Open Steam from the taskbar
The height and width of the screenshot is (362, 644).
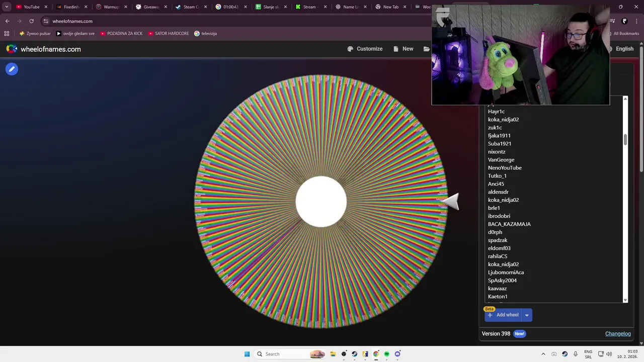pos(355,354)
